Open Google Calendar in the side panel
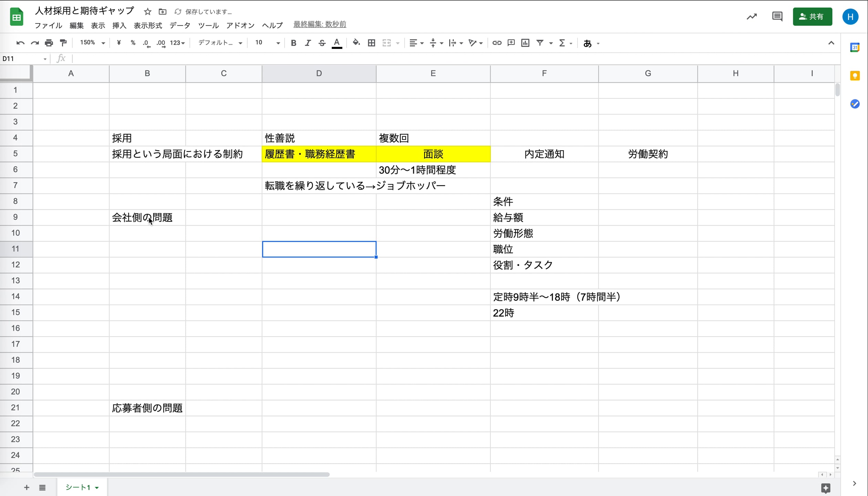The width and height of the screenshot is (868, 496). click(x=855, y=48)
